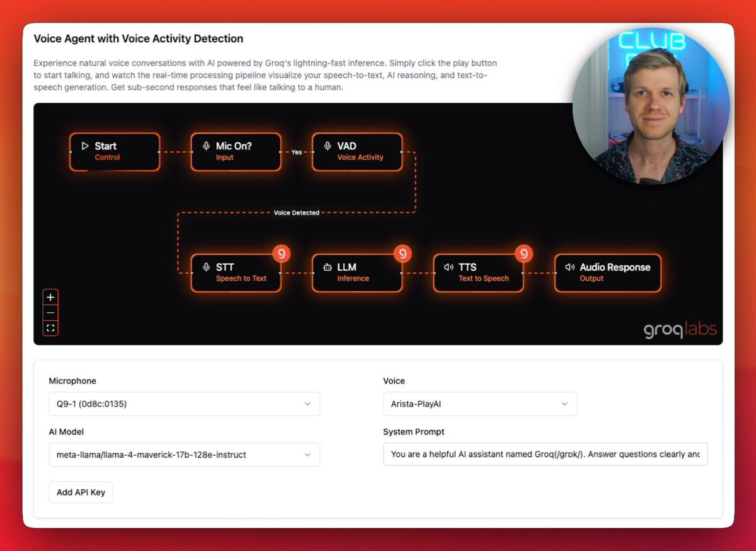Expand Microphone dropdown chevron

pyautogui.click(x=308, y=404)
